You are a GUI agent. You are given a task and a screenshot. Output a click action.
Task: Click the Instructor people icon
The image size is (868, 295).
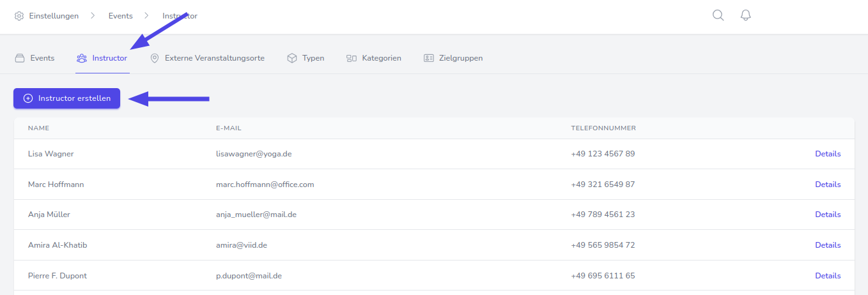point(82,58)
